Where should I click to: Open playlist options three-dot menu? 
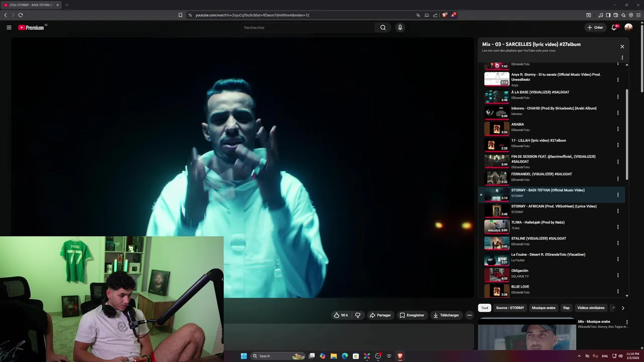point(622,58)
